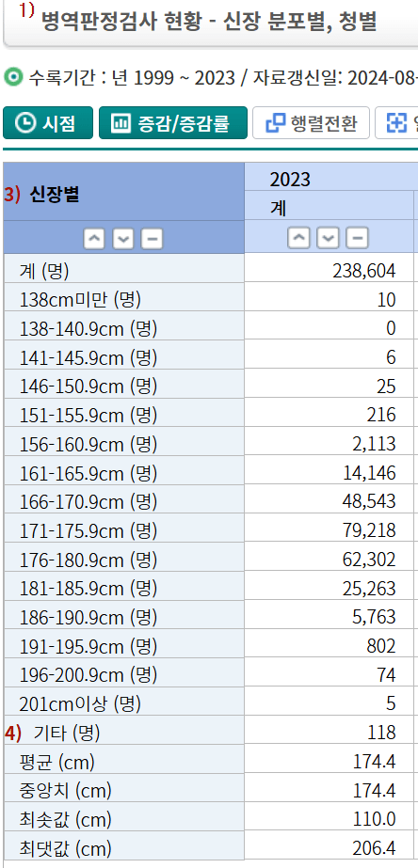Screen dimensions: 418x868
Task: Click the green circle icon beside 수록기간
Action: [13, 77]
